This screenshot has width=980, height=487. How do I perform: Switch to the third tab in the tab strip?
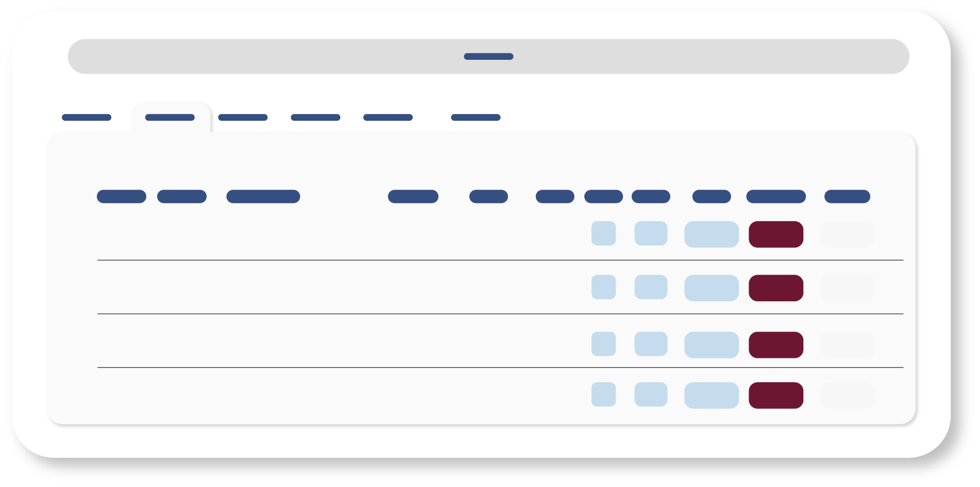[x=243, y=117]
